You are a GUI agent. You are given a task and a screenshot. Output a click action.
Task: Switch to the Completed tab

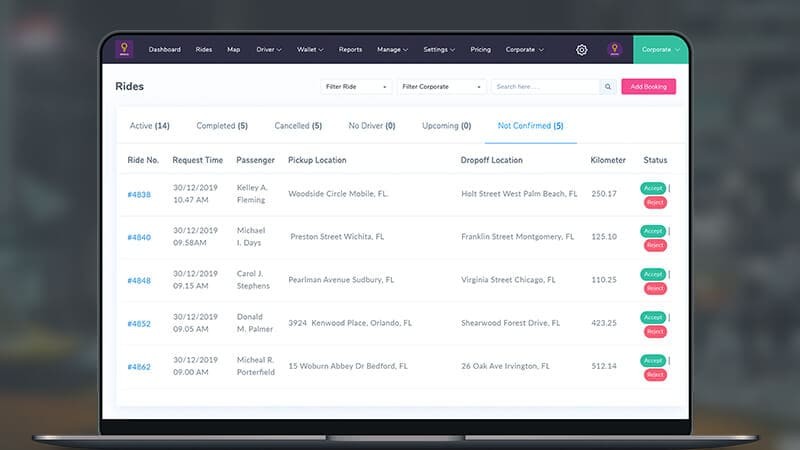(222, 126)
